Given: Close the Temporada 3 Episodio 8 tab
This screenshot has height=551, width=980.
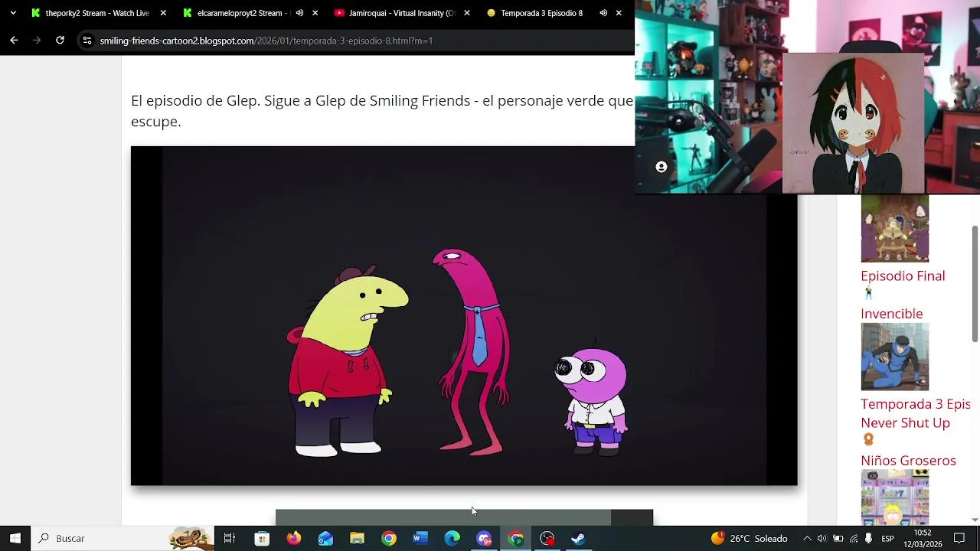Looking at the screenshot, I should (x=619, y=13).
